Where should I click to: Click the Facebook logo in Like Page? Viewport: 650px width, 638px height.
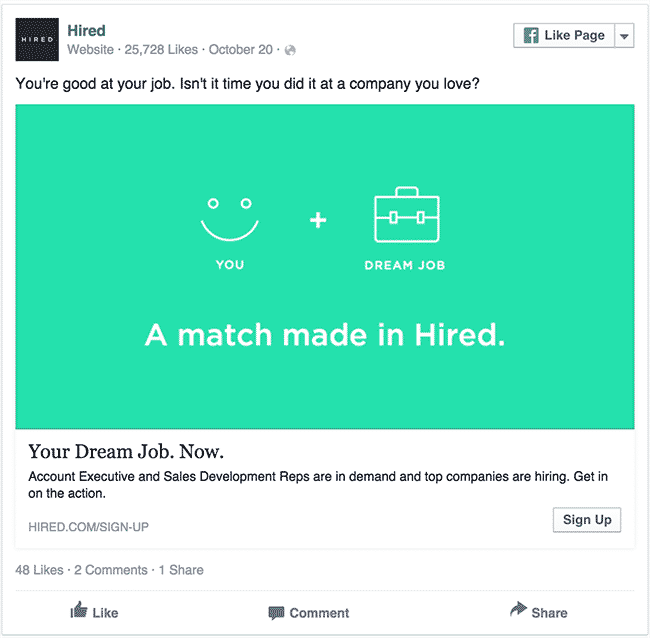pos(531,35)
